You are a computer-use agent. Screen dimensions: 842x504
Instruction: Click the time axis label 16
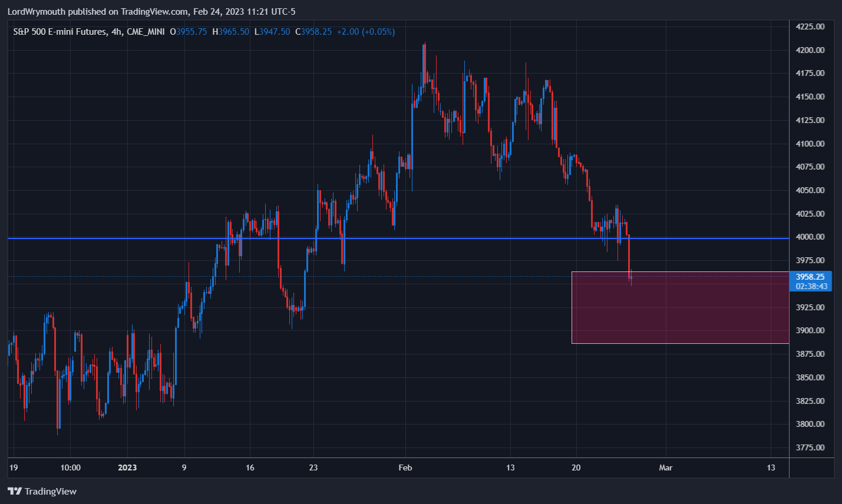click(250, 467)
